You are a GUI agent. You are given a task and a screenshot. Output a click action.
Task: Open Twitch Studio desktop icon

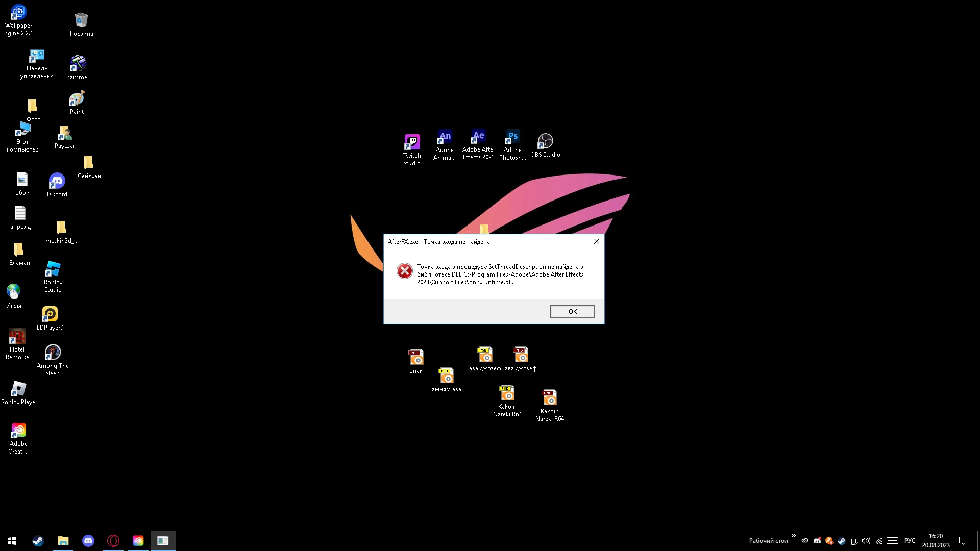[x=412, y=148]
